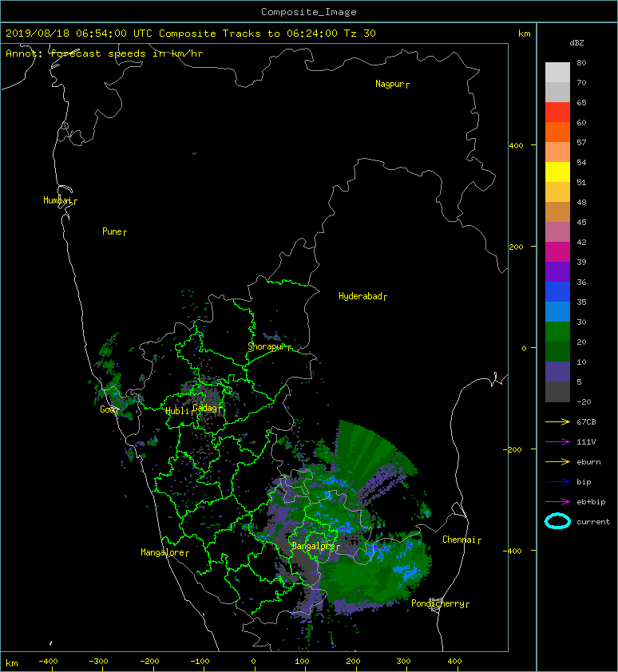This screenshot has height=672, width=618.
Task: Select the red 60 dBZ color swatch
Action: coord(557,112)
